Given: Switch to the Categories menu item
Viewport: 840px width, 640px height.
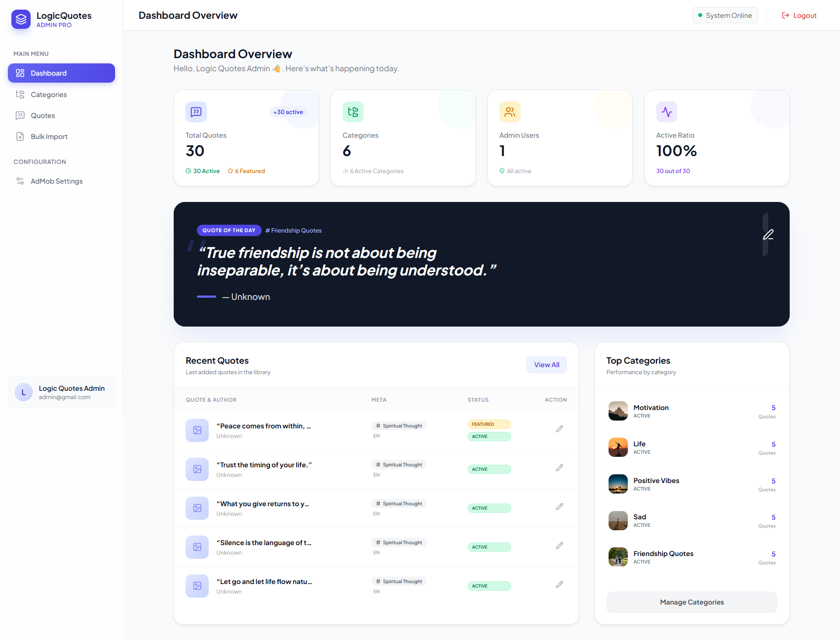Looking at the screenshot, I should pos(49,94).
